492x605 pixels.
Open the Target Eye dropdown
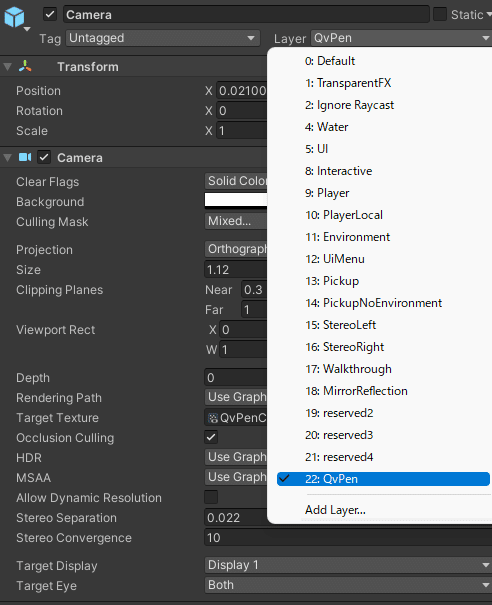point(348,585)
